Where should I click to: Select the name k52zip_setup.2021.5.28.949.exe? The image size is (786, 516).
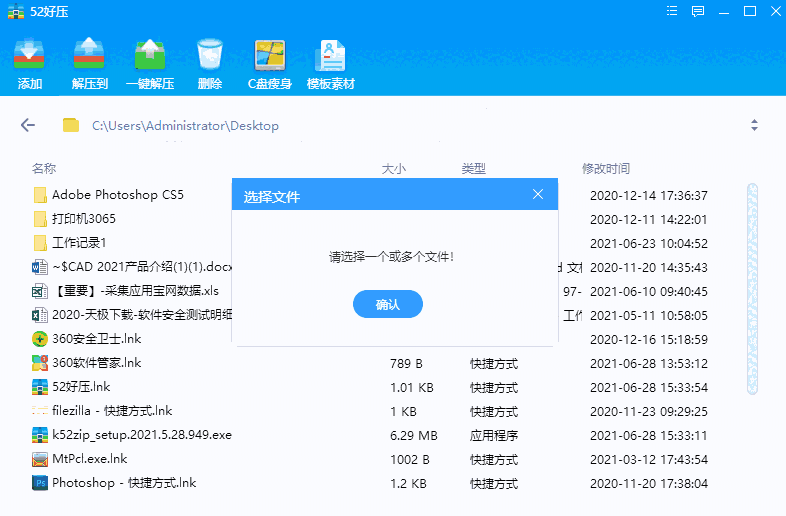point(142,435)
